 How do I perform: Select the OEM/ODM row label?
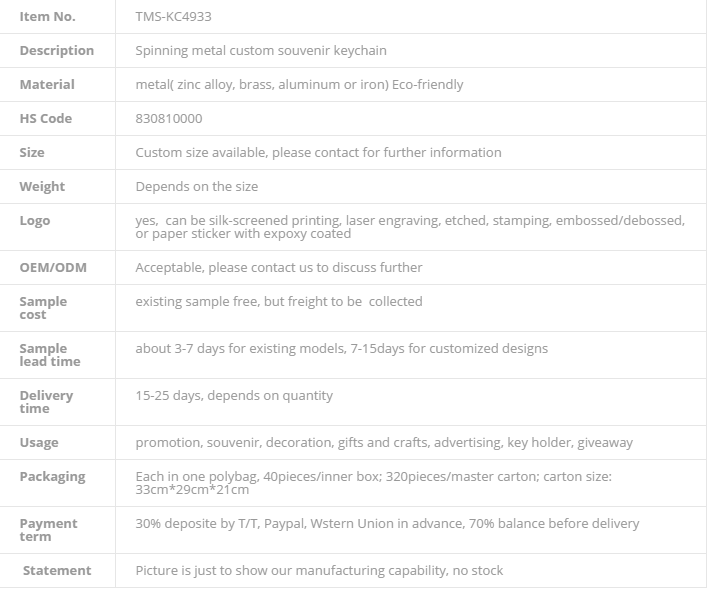[53, 267]
